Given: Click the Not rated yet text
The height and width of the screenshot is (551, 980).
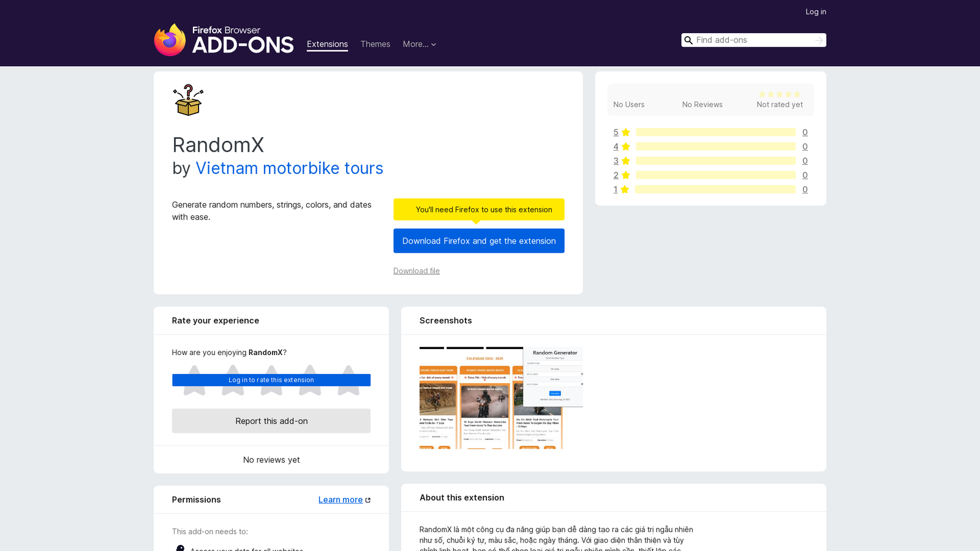Looking at the screenshot, I should (x=780, y=105).
